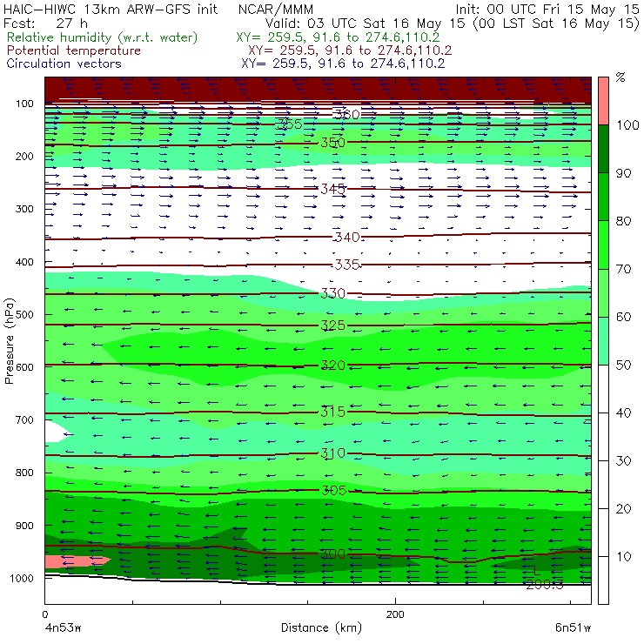Click the 330 isentrope contour label
The image size is (644, 644).
click(332, 293)
